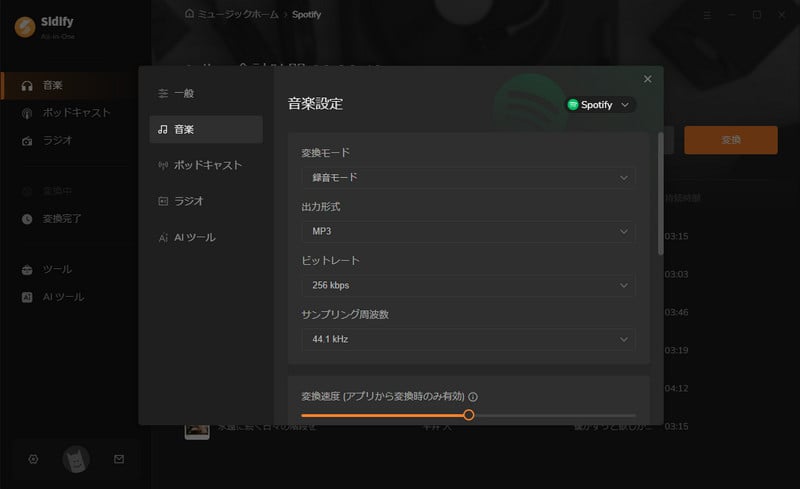
Task: Click the orange 変換 convert button
Action: click(x=731, y=140)
